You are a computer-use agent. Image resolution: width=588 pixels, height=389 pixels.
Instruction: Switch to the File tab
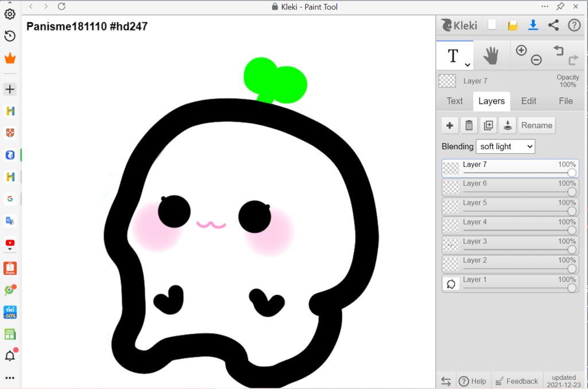pos(566,101)
